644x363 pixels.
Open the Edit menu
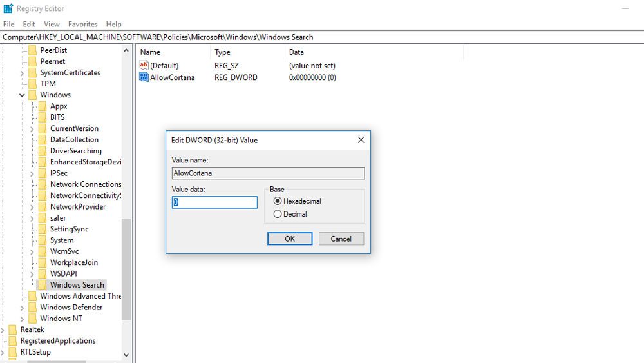point(29,25)
